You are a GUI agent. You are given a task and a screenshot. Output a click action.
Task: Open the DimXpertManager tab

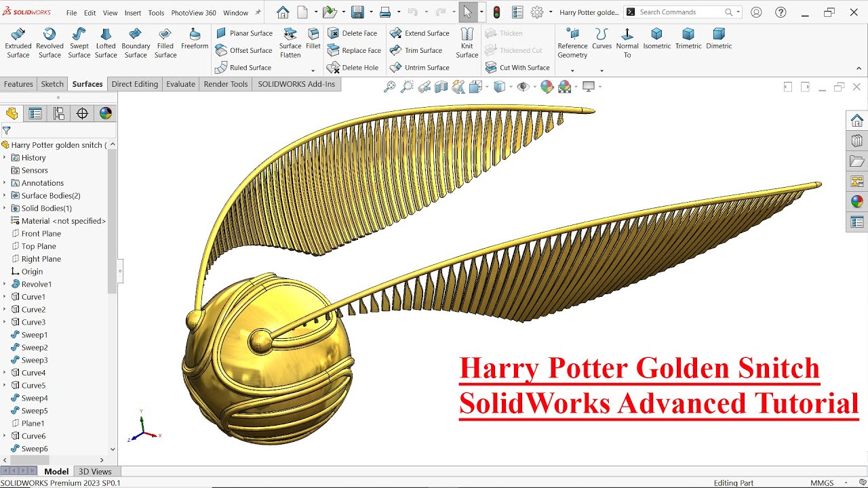coord(82,113)
